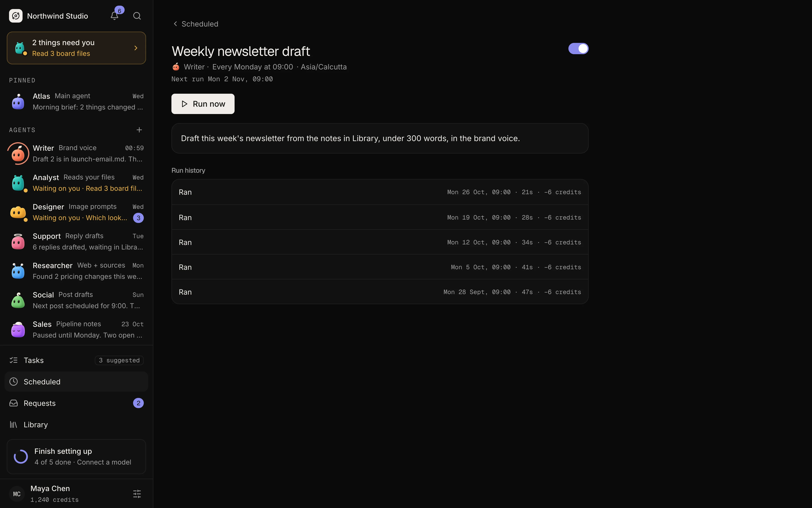The image size is (812, 508).
Task: Open Requests in the sidebar
Action: point(76,403)
